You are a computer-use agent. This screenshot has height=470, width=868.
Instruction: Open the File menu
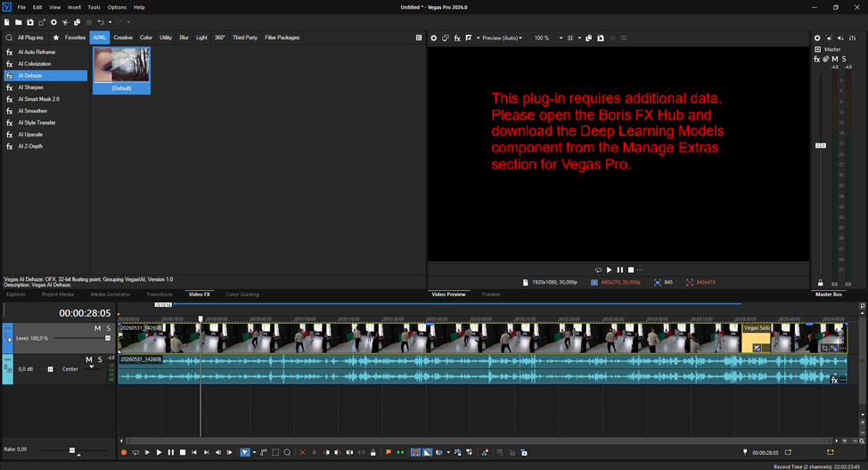(21, 7)
